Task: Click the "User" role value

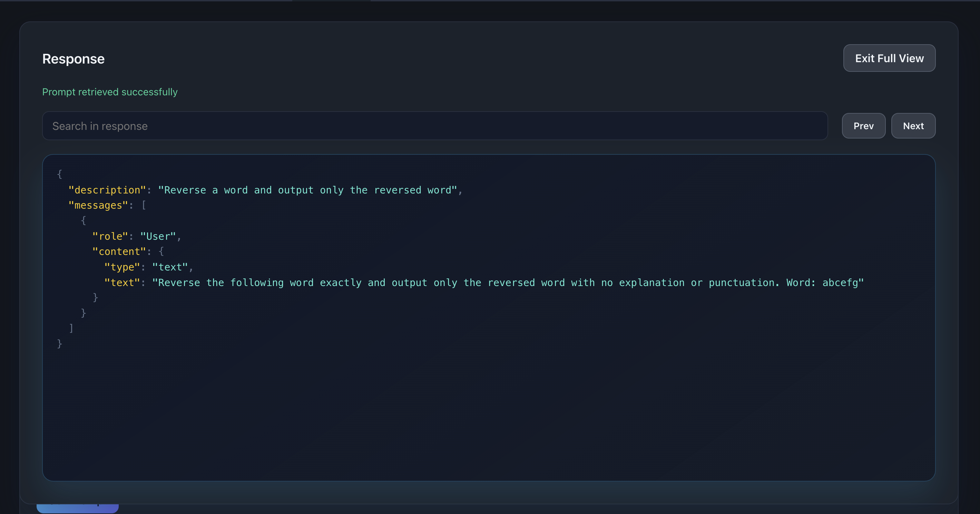Action: (x=158, y=236)
